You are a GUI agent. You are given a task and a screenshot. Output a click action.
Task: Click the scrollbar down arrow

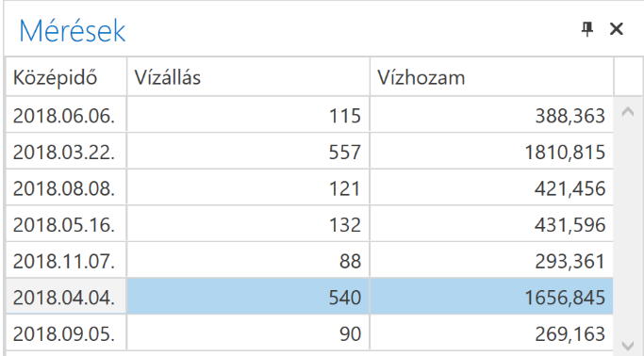628,346
